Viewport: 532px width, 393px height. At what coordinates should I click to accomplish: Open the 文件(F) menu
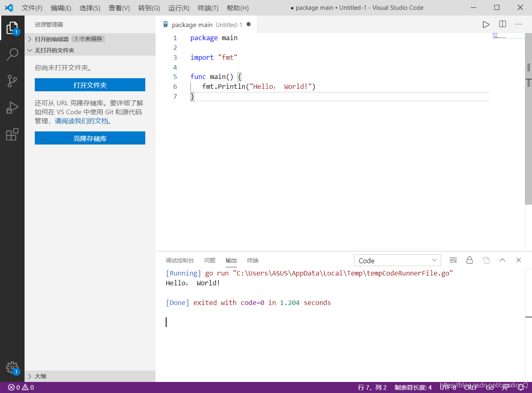(x=32, y=8)
